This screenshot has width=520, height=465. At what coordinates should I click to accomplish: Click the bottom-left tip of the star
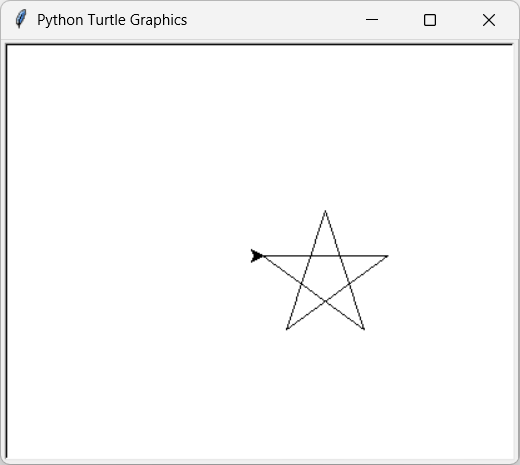point(287,329)
